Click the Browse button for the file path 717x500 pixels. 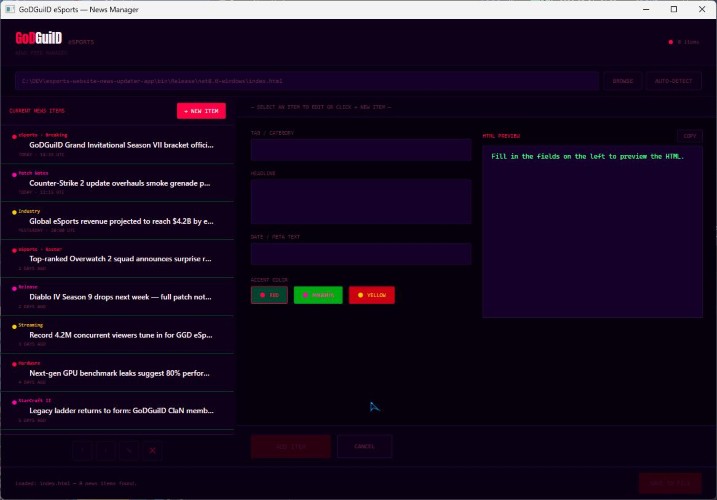pyautogui.click(x=622, y=81)
